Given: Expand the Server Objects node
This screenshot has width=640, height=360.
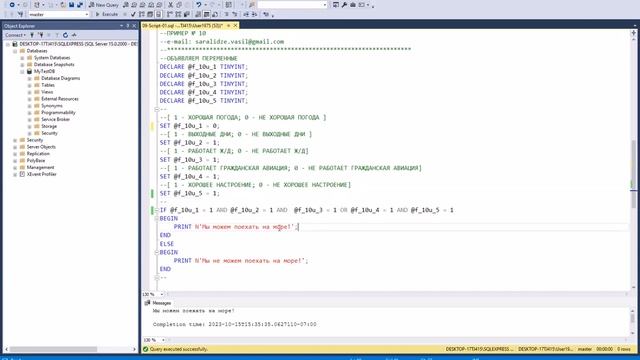Looking at the screenshot, I should [15, 147].
